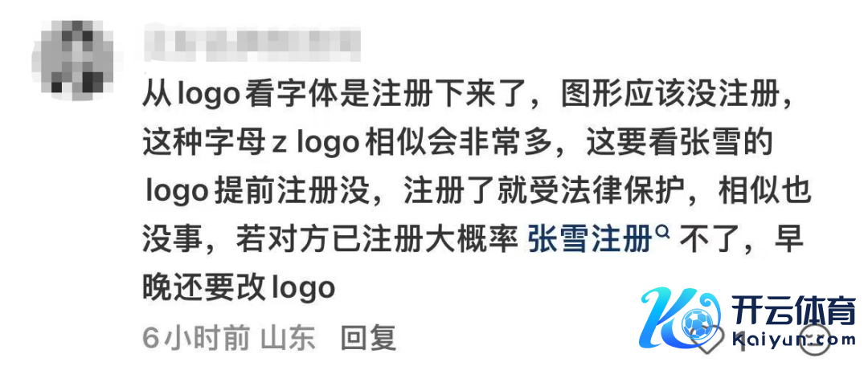Click the last line 晚还要改logo
The width and height of the screenshot is (868, 366).
point(240,287)
